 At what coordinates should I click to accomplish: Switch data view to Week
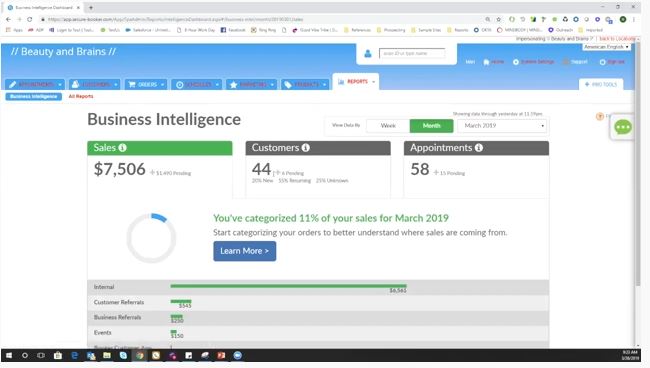[x=388, y=126]
